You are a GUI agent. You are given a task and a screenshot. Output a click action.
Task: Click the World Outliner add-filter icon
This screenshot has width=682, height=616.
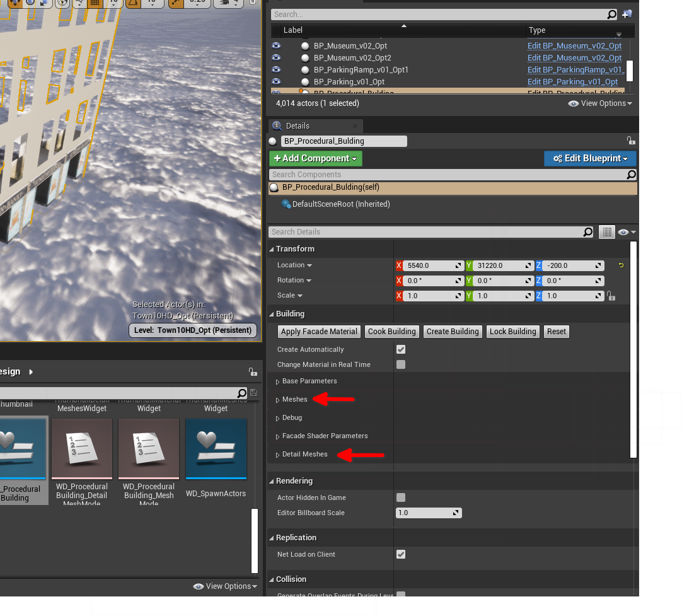click(627, 14)
